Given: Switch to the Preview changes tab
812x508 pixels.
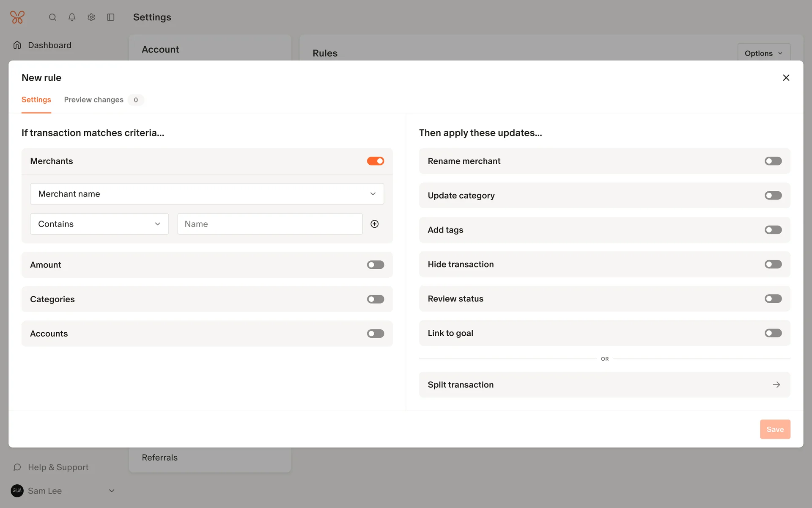Looking at the screenshot, I should (x=94, y=100).
